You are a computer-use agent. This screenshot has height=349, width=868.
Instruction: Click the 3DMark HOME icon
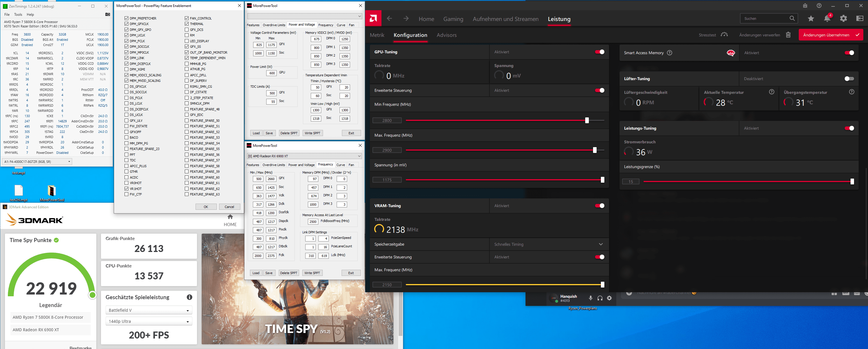coord(230,217)
